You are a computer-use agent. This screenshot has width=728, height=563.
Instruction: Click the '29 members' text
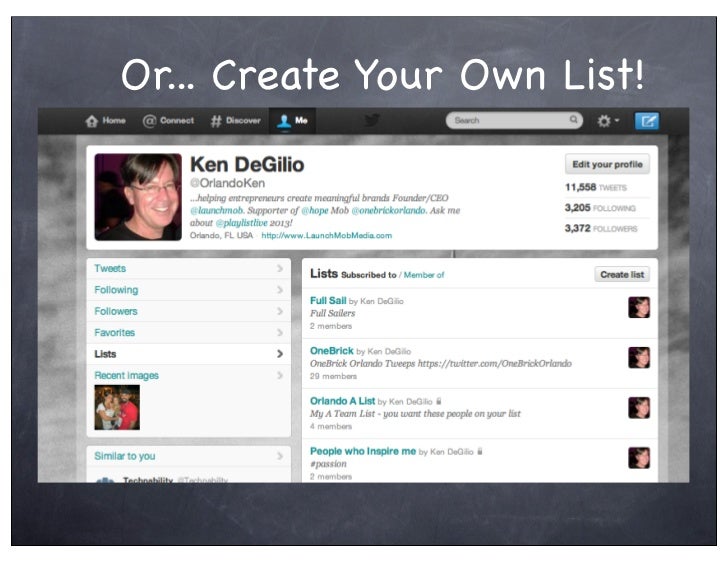click(333, 376)
